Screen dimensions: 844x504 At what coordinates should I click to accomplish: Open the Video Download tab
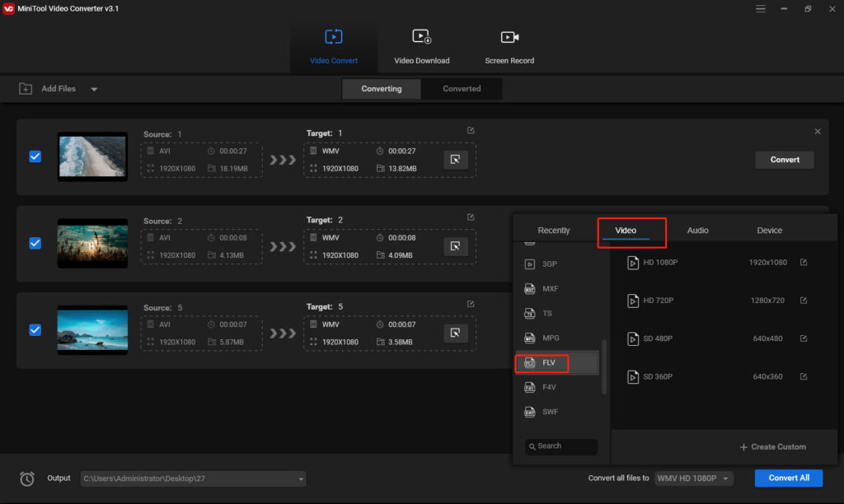421,47
